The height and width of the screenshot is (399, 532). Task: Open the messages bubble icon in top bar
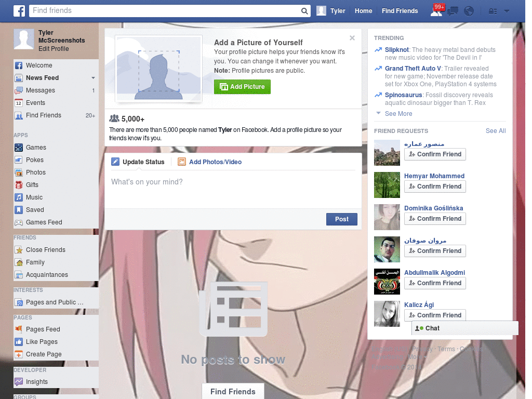pyautogui.click(x=453, y=11)
